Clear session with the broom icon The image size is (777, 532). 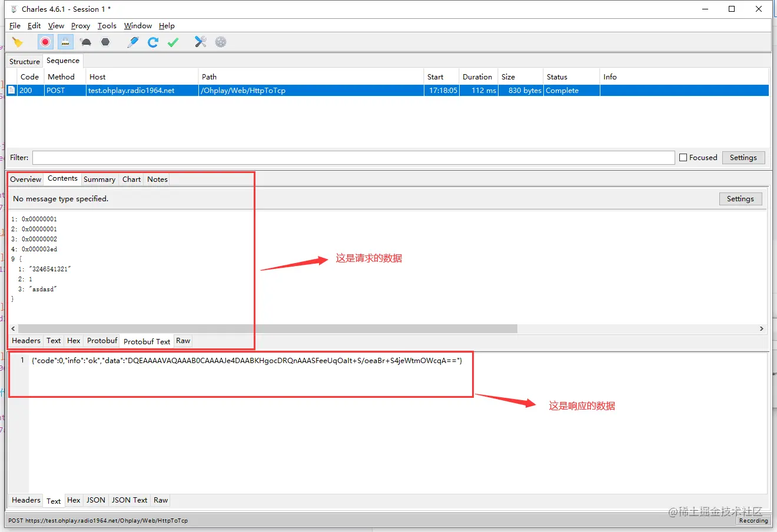18,42
